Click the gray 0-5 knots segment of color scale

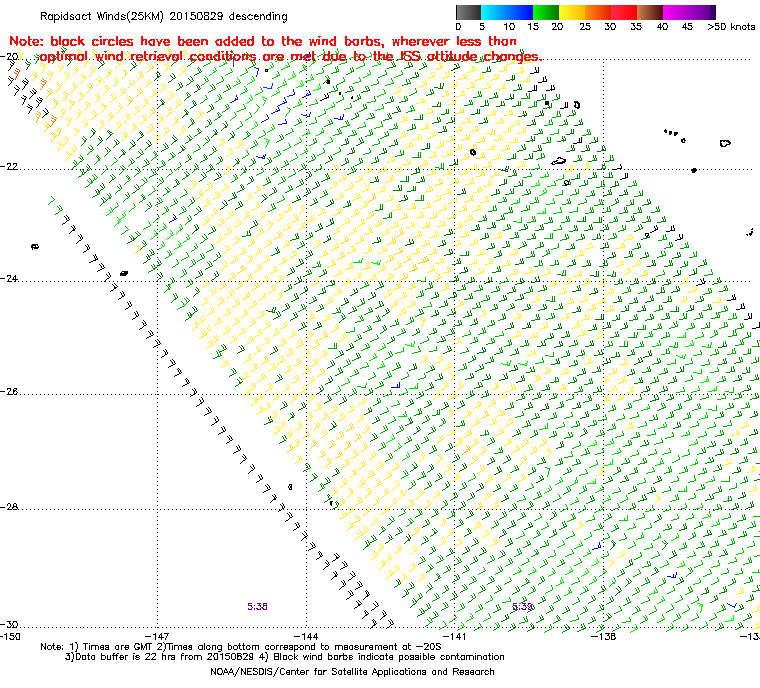[x=469, y=12]
